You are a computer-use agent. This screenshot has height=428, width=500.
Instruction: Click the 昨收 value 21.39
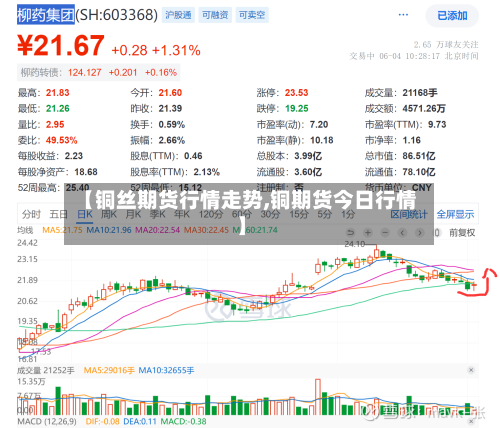pyautogui.click(x=170, y=108)
